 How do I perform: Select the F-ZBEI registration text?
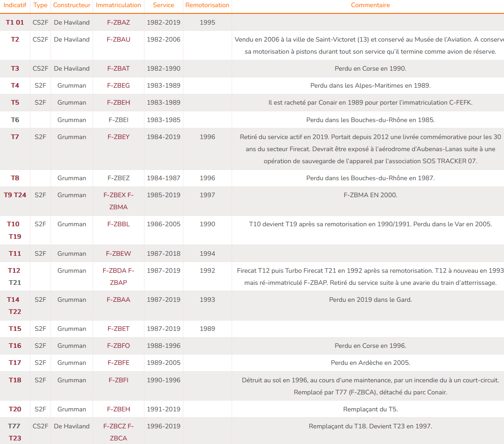118,120
